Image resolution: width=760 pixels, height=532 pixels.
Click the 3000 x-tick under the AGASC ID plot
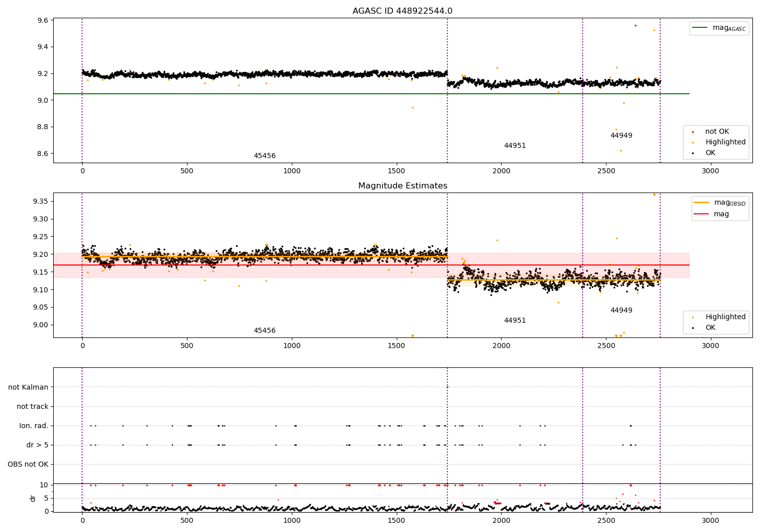710,171
